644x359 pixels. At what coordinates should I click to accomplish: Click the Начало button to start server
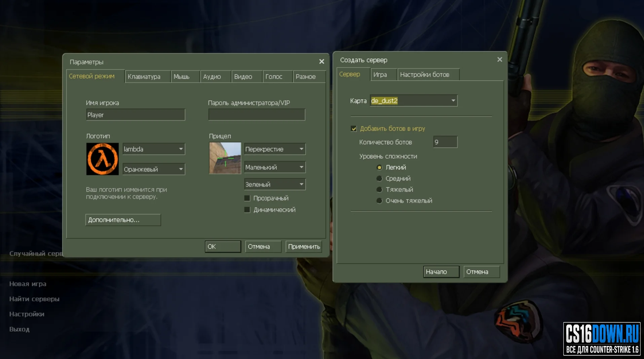441,272
